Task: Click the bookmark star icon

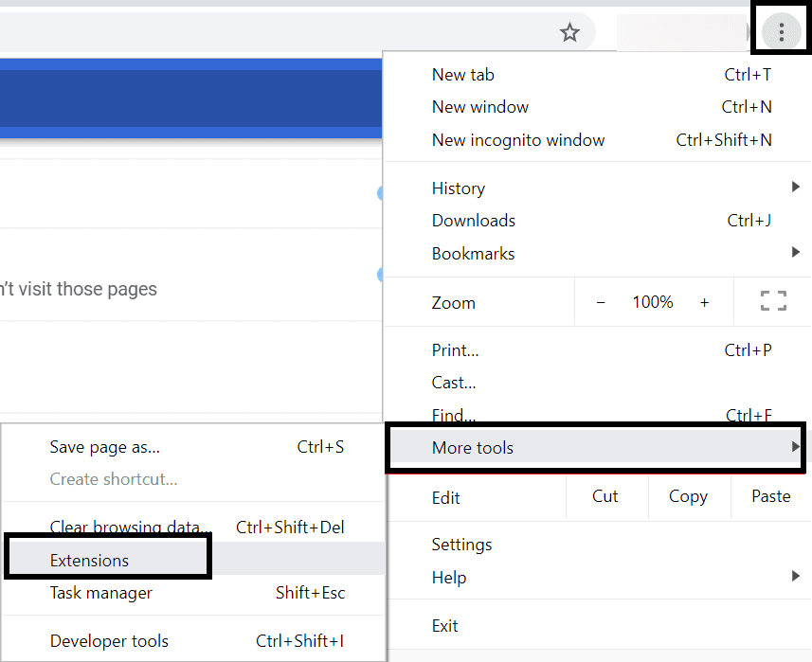Action: (x=569, y=32)
